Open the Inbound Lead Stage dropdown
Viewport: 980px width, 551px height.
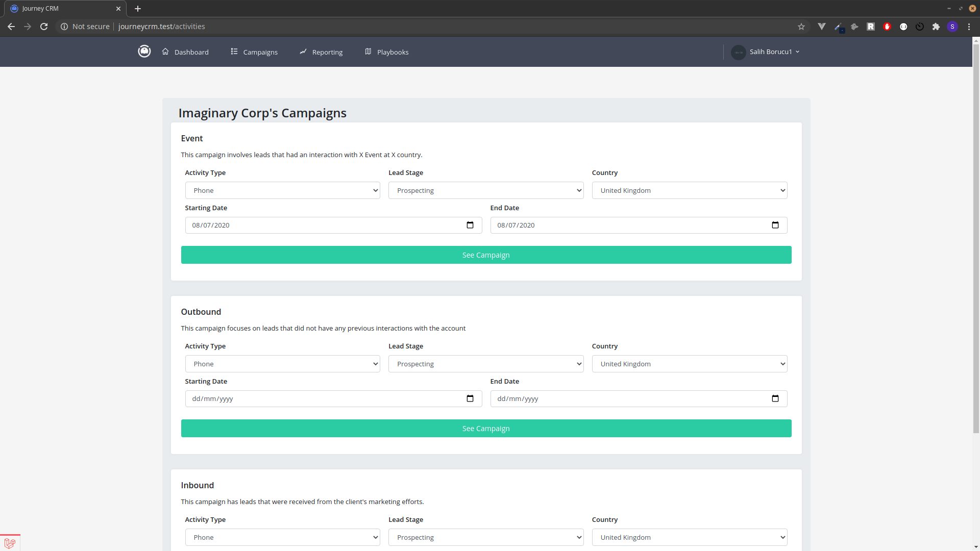[x=486, y=537]
